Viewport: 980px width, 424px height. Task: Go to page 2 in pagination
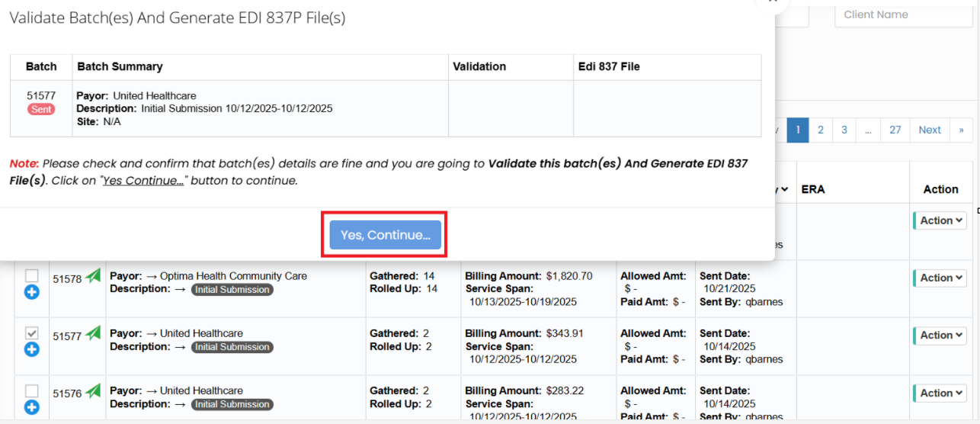821,130
